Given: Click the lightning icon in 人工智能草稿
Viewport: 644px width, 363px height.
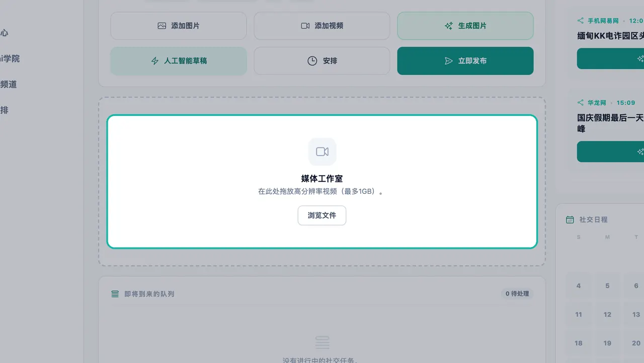Looking at the screenshot, I should tap(155, 61).
